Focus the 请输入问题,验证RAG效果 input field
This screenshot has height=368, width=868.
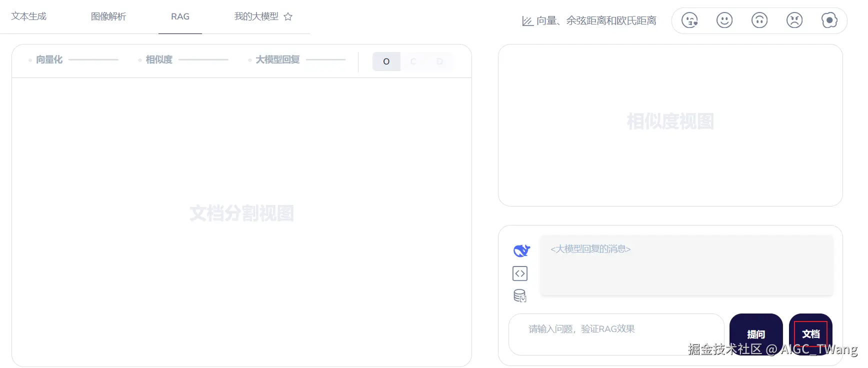[x=616, y=334]
